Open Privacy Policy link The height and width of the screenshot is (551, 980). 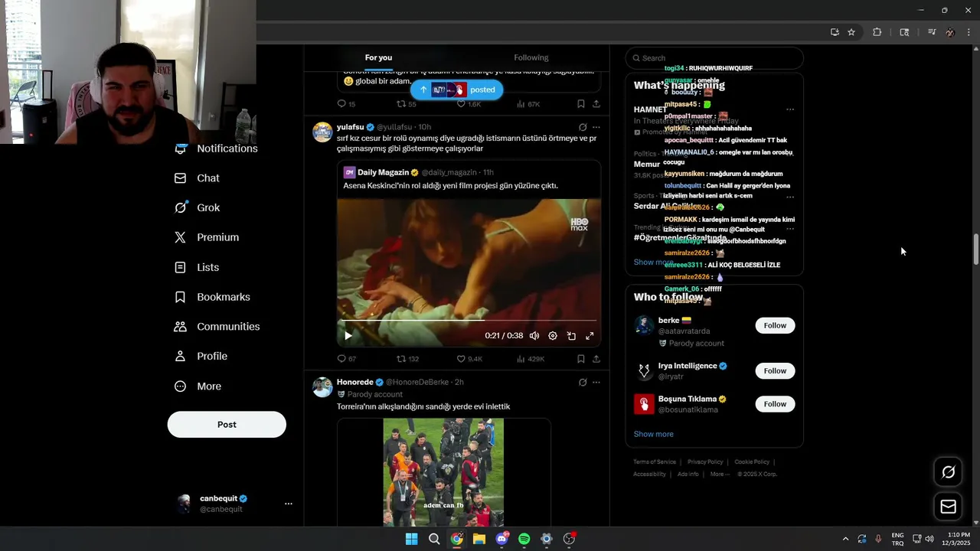(705, 462)
